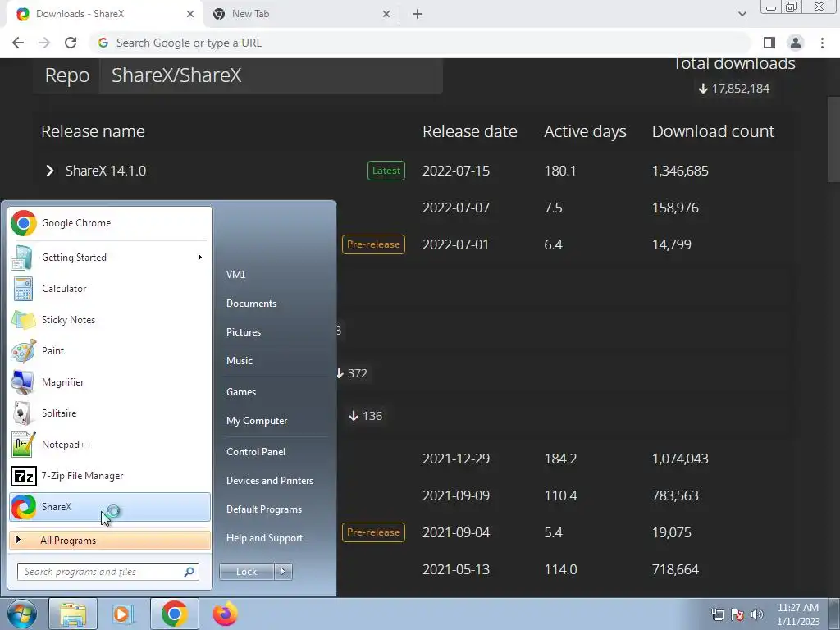Open Chrome side panel button
The image size is (840, 630).
[x=769, y=43]
